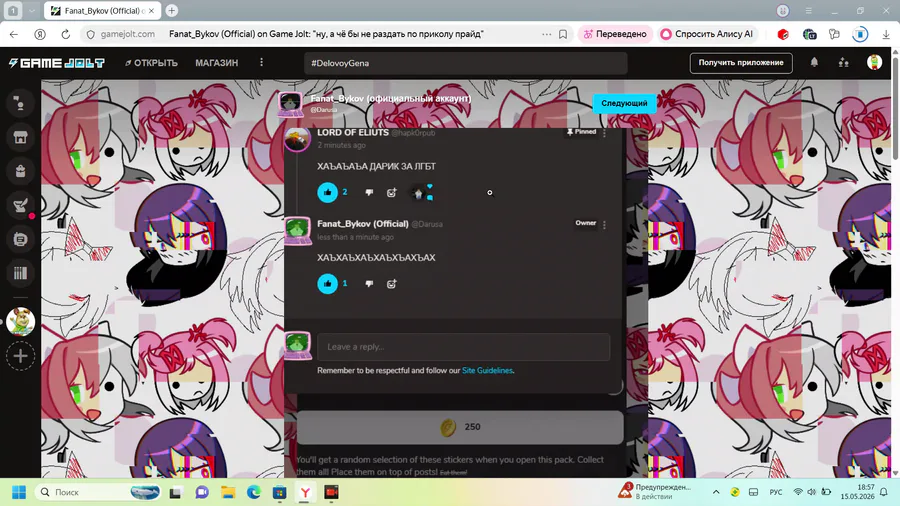Open the notifications bell icon
Viewport: 900px width, 506px height.
[x=814, y=63]
